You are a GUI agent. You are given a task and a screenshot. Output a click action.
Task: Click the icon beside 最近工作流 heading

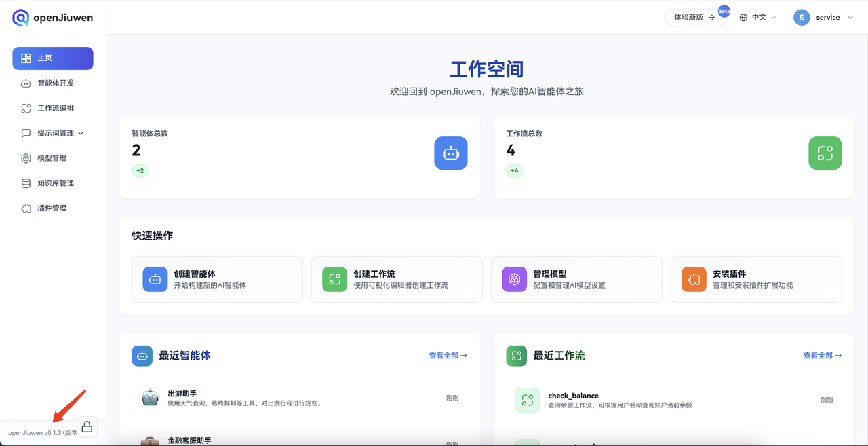tap(517, 356)
